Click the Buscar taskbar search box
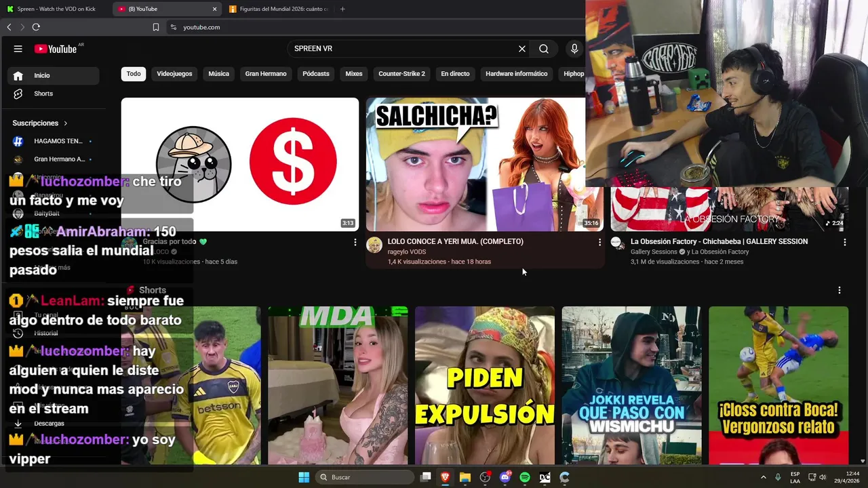Viewport: 868px width, 488px height. coord(365,477)
